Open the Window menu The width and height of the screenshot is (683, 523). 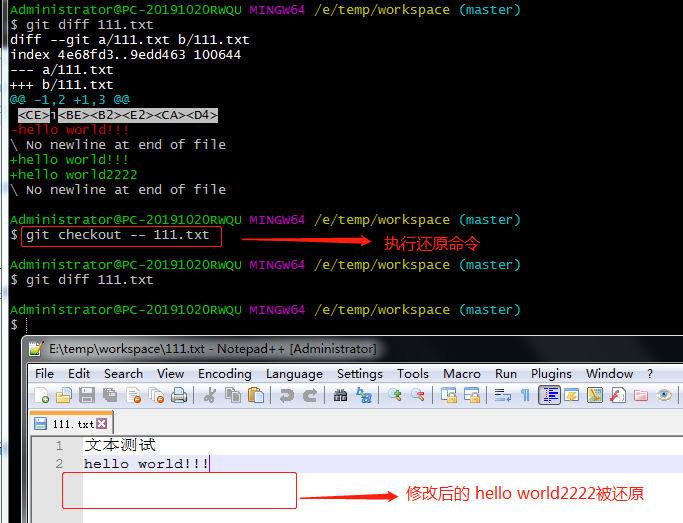click(609, 374)
